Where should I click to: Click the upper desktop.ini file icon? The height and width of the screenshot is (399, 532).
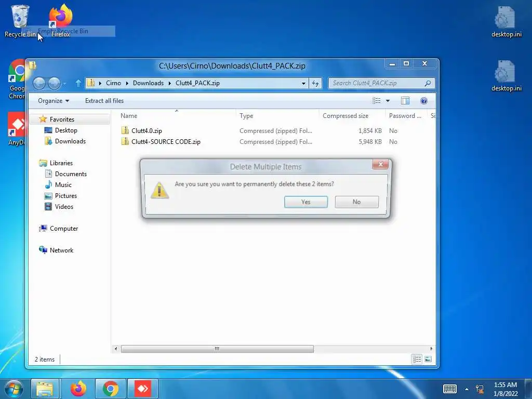(506, 22)
